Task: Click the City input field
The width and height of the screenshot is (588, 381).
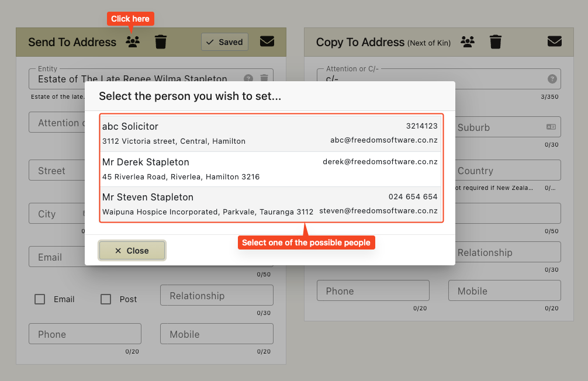Action: click(57, 213)
